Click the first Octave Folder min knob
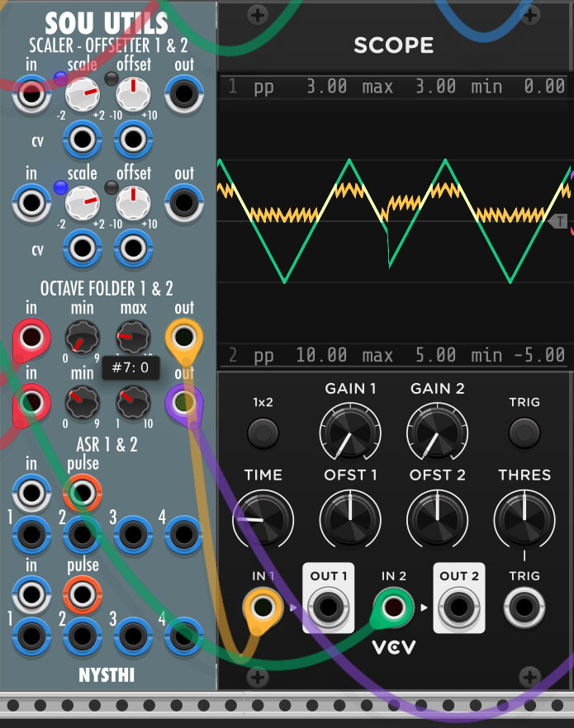Viewport: 574px width, 728px height. tap(82, 338)
